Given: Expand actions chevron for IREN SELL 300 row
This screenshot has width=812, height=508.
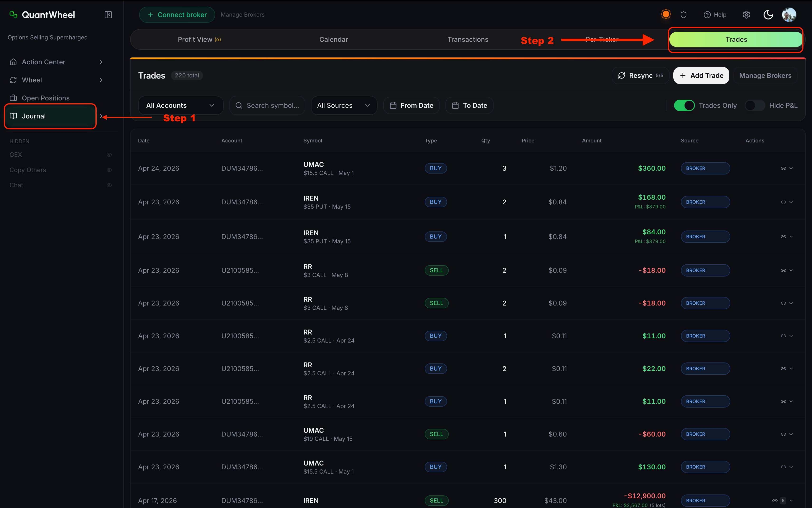Looking at the screenshot, I should [791, 501].
